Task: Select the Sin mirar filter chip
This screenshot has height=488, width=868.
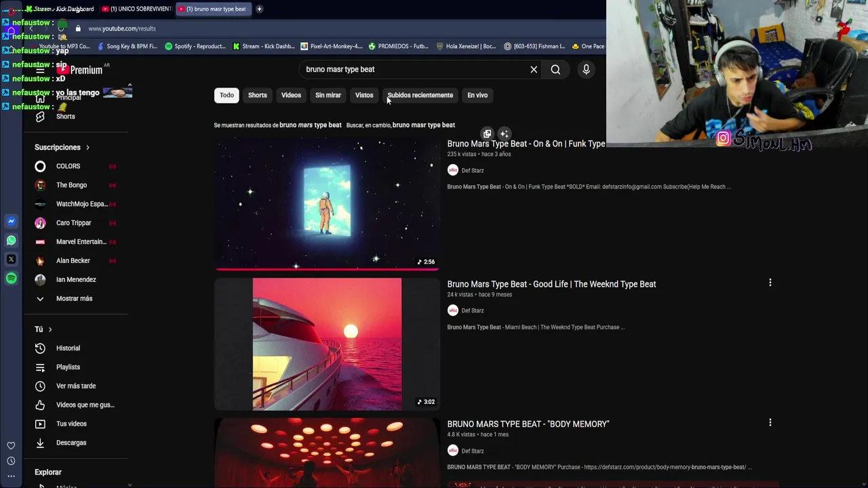Action: tap(328, 95)
